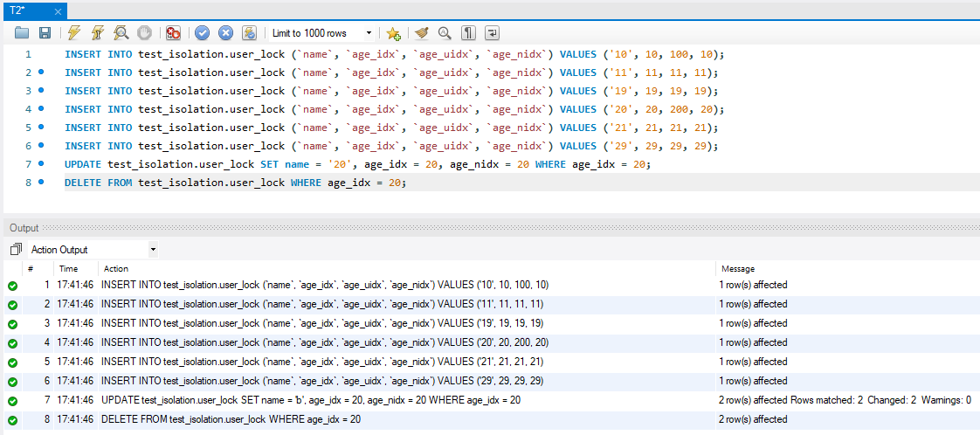Select output action INSERT VALUES ('29', 29, 29, 29)
This screenshot has height=435, width=980.
322,381
